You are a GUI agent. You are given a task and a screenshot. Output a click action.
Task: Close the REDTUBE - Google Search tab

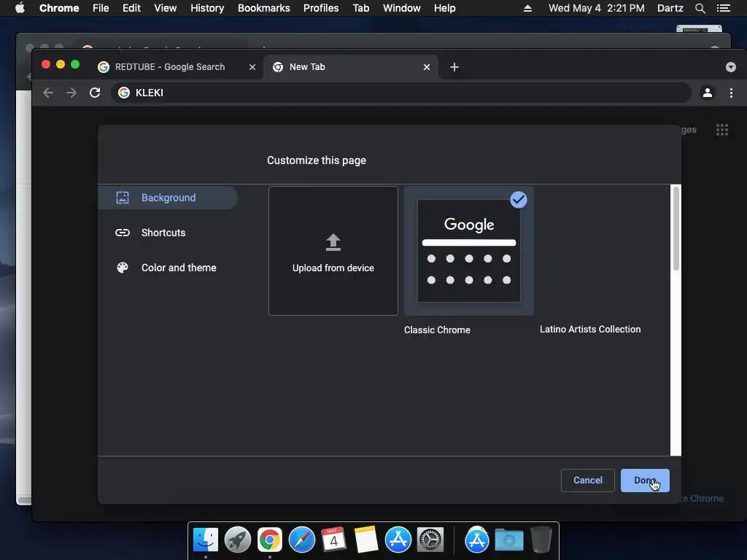[x=252, y=67]
